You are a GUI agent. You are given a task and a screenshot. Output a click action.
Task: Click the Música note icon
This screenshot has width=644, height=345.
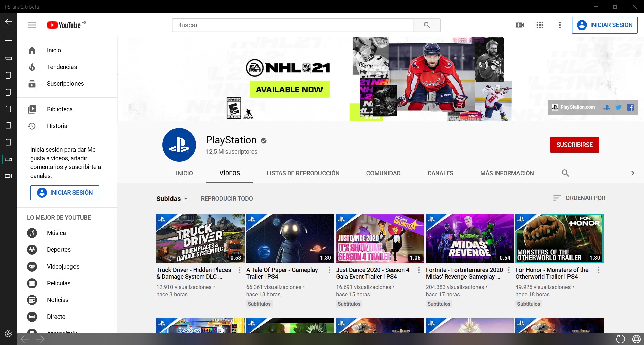click(x=32, y=233)
